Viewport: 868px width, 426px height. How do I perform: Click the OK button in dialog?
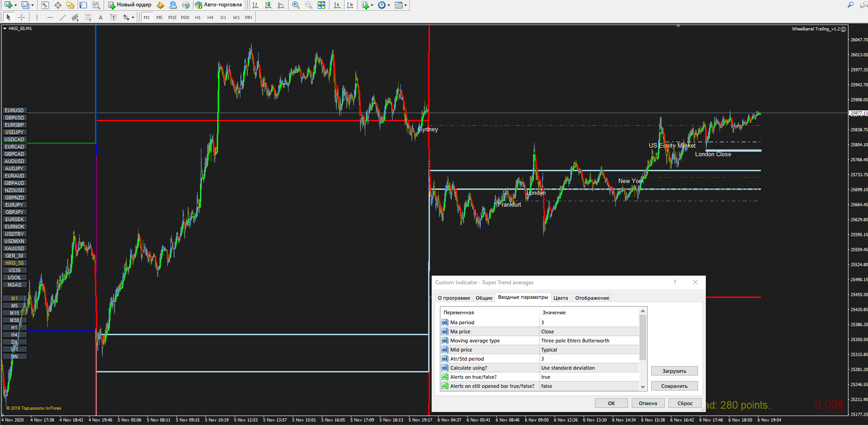612,403
